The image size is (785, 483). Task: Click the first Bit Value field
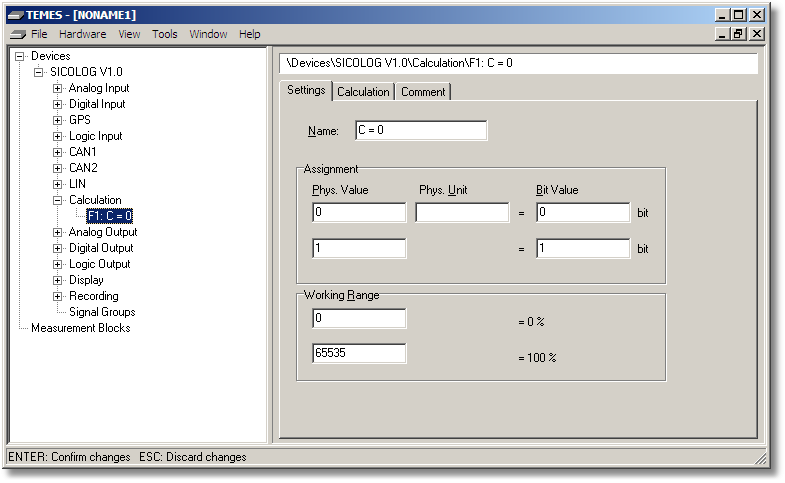click(583, 212)
